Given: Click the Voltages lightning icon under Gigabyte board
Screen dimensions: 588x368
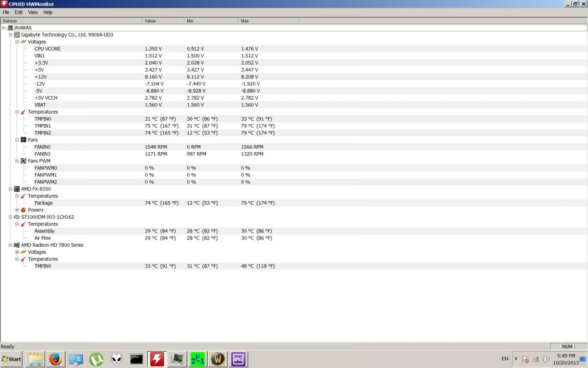Looking at the screenshot, I should pyautogui.click(x=23, y=42).
